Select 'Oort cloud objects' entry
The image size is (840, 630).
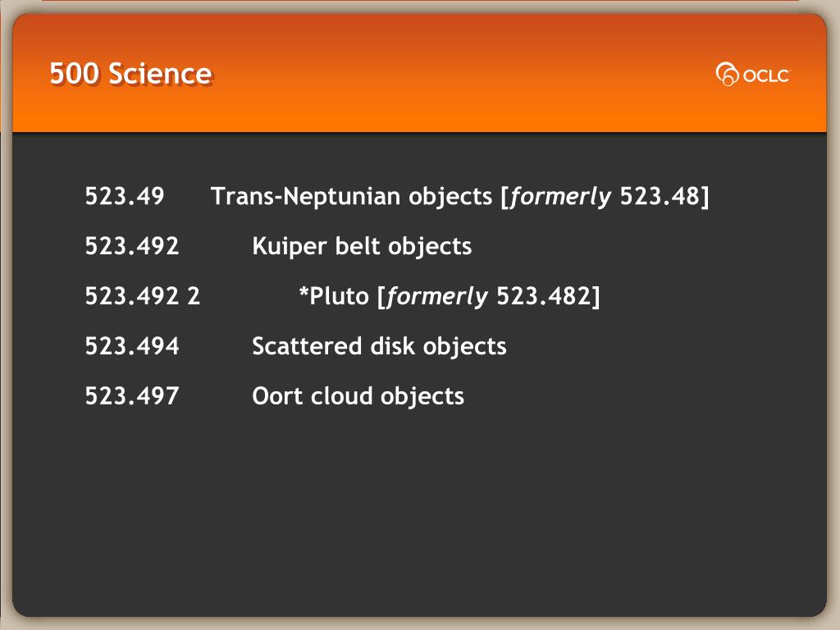358,396
